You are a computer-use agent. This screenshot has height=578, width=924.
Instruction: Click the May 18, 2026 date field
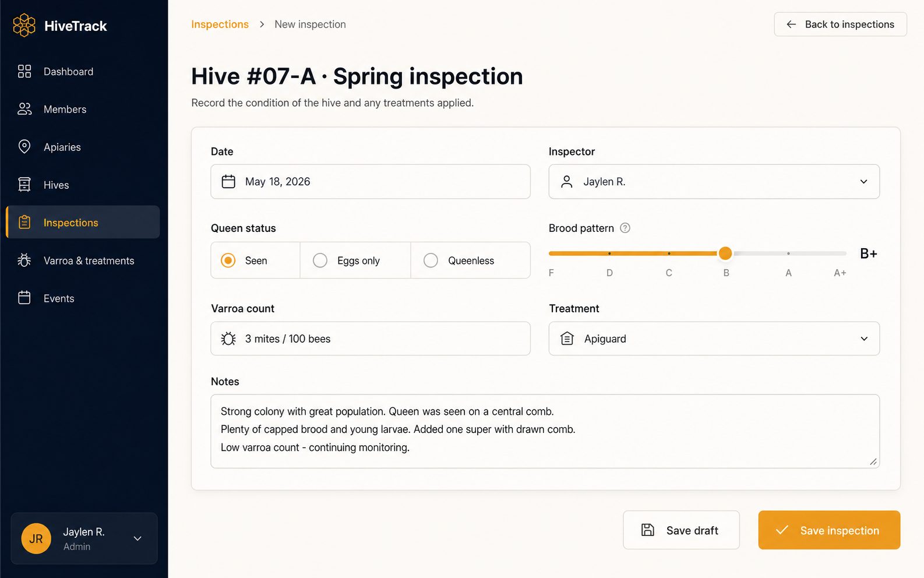(x=371, y=181)
